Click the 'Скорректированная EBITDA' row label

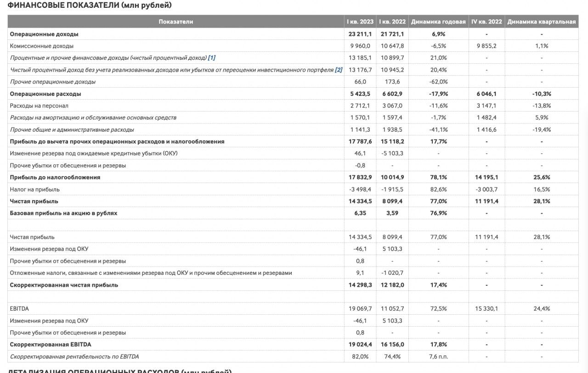51,344
